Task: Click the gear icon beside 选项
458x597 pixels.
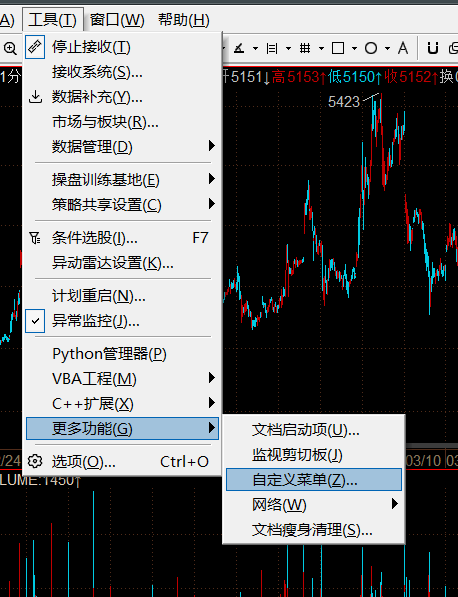Action: [35, 461]
